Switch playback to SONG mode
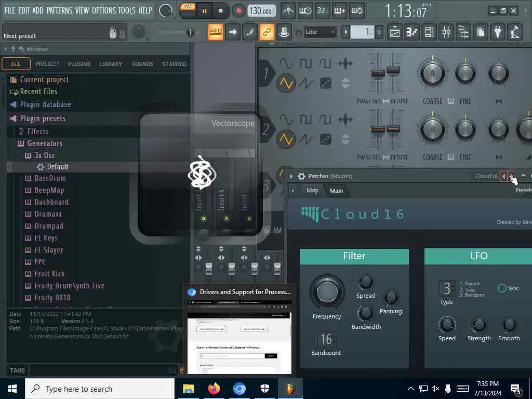Viewport: 532px width, 399px height. click(x=188, y=14)
